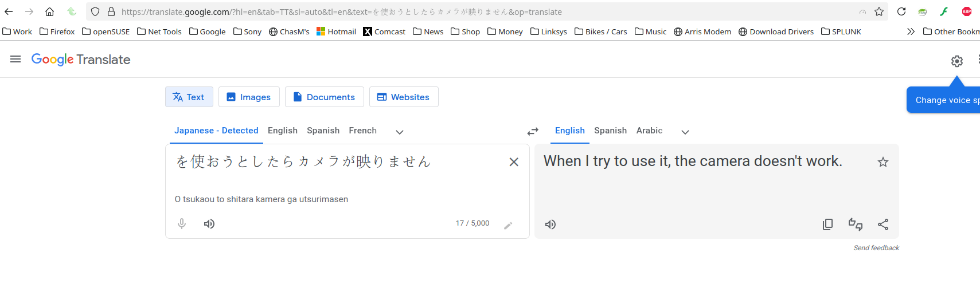Share the translation
980x284 pixels.
(x=883, y=224)
